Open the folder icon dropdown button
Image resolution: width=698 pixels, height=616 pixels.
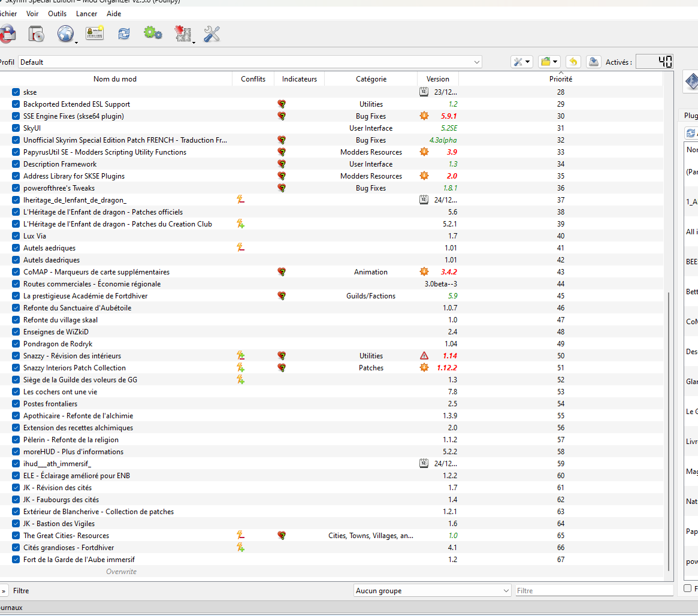[x=549, y=62]
